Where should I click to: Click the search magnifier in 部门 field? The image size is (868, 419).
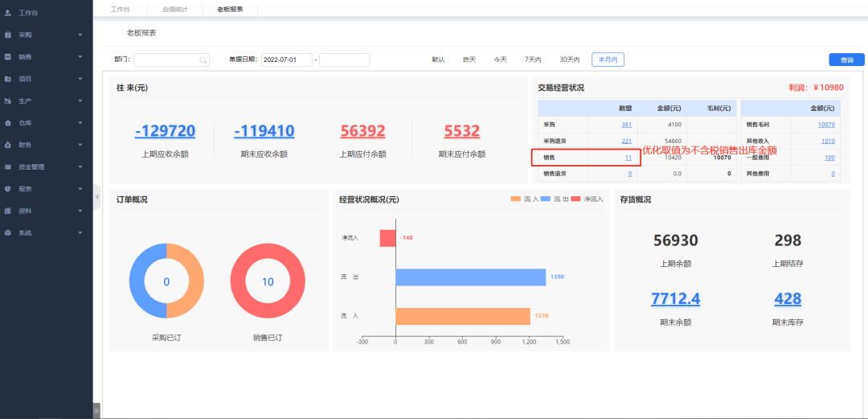203,60
